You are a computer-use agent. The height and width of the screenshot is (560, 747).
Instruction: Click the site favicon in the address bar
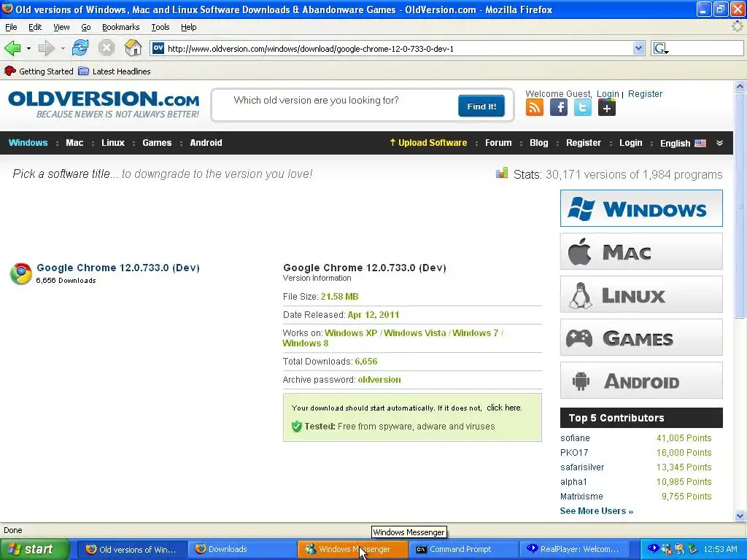(158, 48)
